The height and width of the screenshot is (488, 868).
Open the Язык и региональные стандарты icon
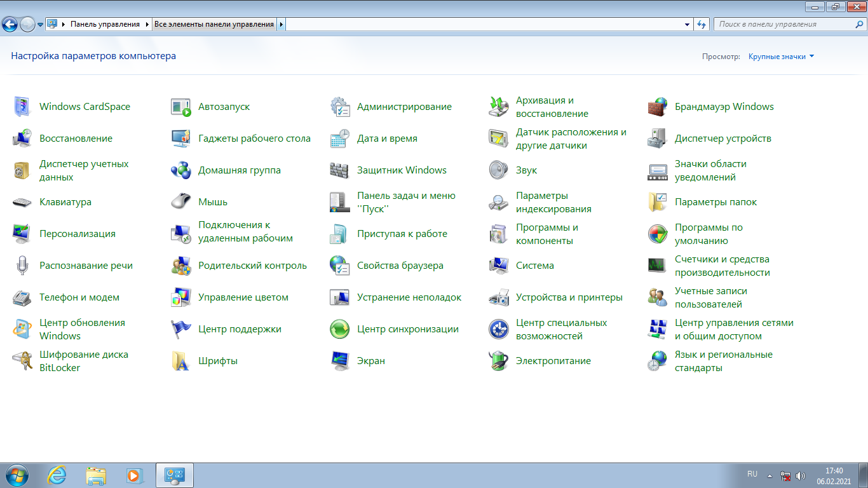(x=658, y=361)
